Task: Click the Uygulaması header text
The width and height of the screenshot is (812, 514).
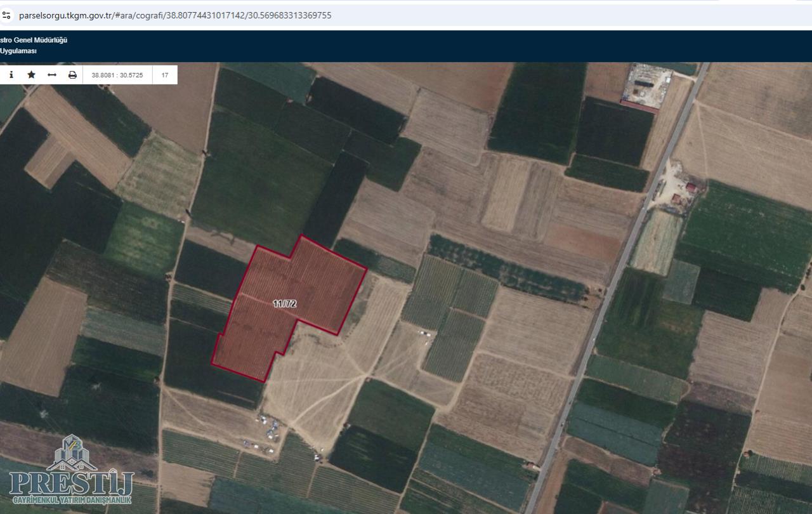Action: point(18,51)
